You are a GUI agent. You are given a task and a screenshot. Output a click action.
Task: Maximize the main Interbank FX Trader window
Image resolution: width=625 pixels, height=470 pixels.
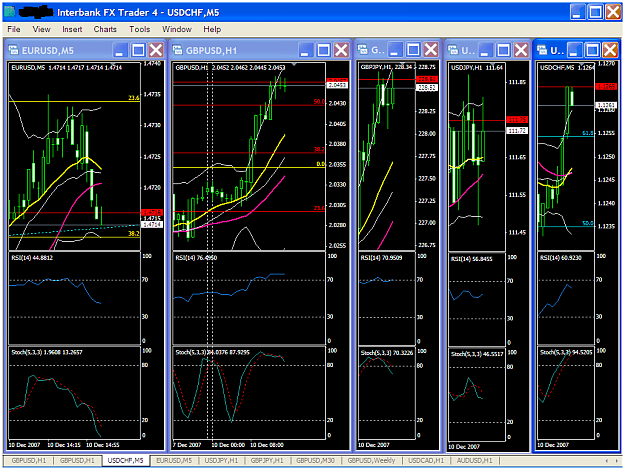[596, 12]
